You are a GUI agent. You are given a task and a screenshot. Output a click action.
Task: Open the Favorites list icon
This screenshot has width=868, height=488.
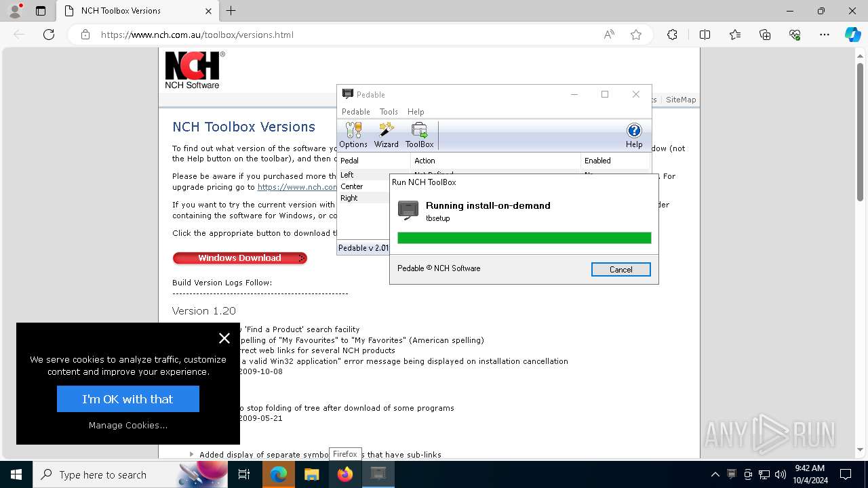[x=735, y=35]
